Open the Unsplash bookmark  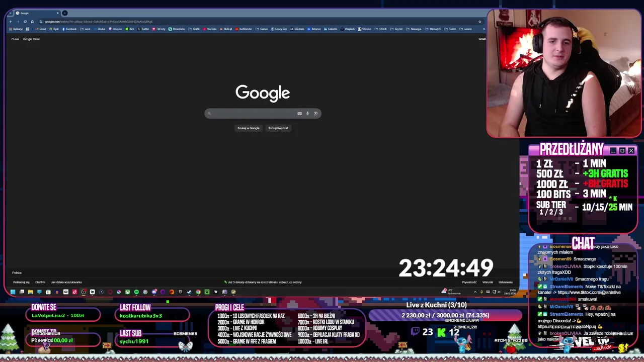click(348, 29)
